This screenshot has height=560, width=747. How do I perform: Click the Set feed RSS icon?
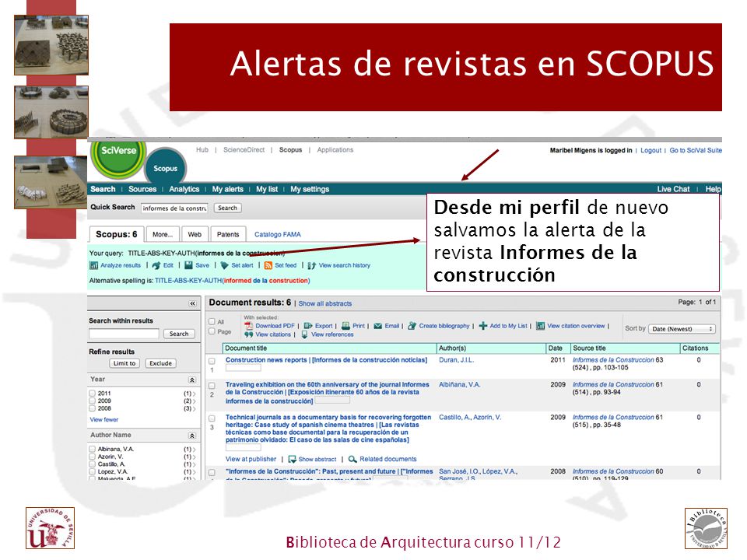tap(268, 265)
